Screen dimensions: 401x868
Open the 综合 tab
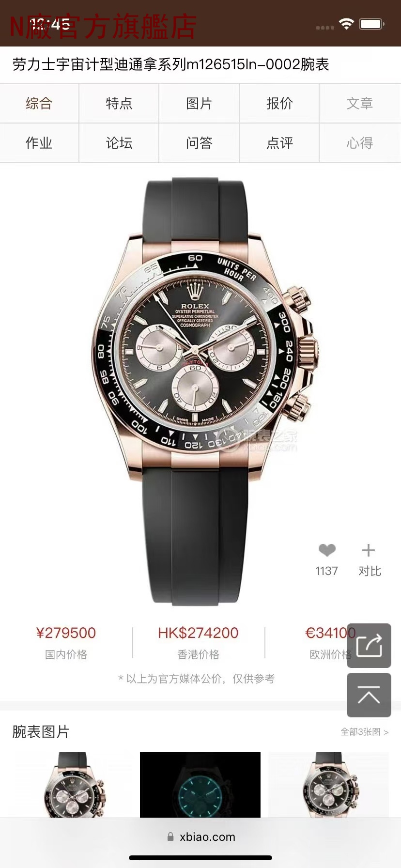(39, 103)
